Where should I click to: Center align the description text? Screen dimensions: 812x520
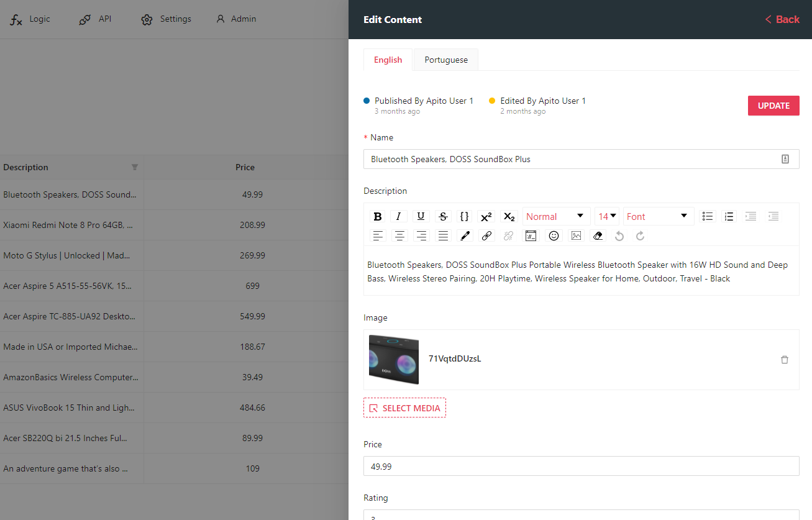coord(399,235)
